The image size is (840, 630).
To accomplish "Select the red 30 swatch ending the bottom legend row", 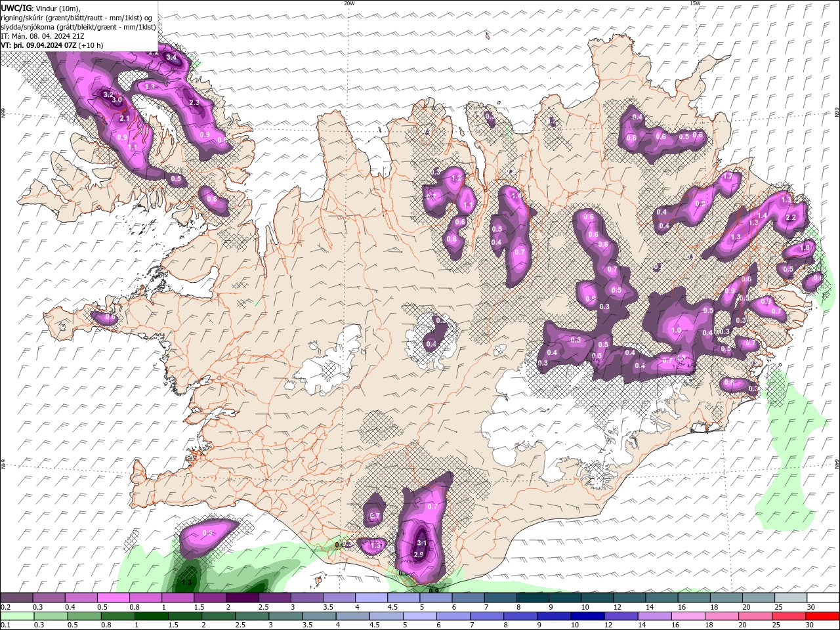I will click(822, 616).
